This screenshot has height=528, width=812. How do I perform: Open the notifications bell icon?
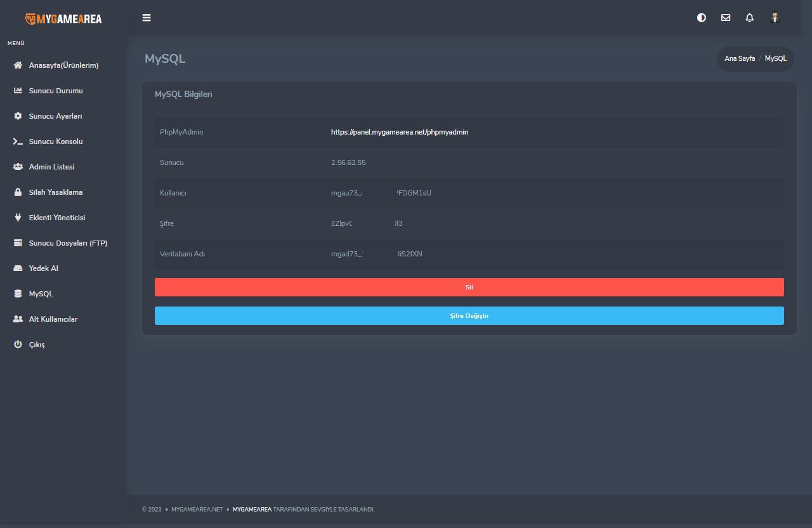pos(750,18)
